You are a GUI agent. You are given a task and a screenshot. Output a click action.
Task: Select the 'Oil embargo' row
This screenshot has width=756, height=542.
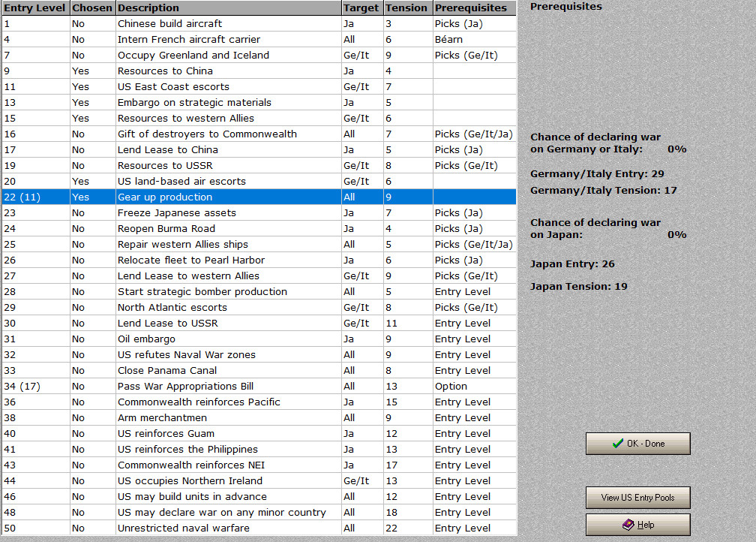point(259,339)
